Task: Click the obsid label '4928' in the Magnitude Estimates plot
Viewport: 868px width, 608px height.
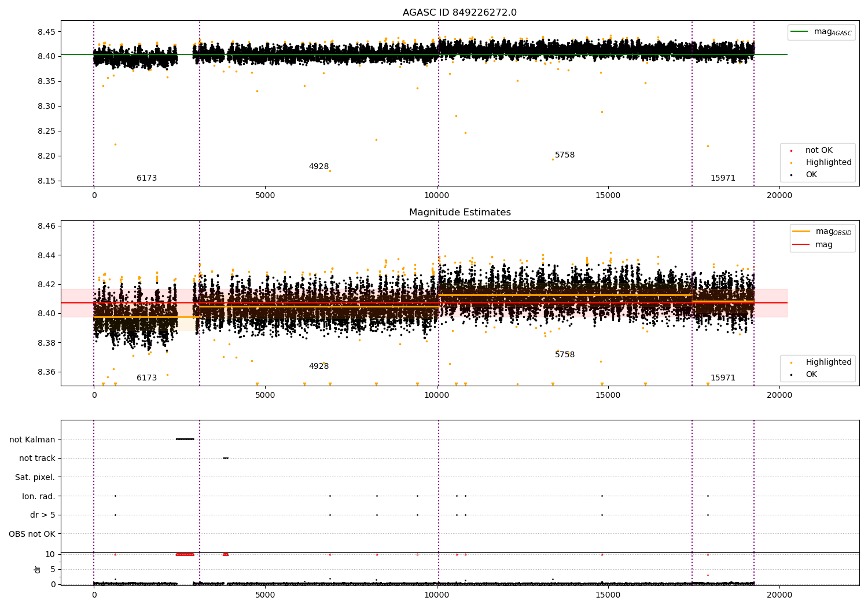Action: click(319, 367)
